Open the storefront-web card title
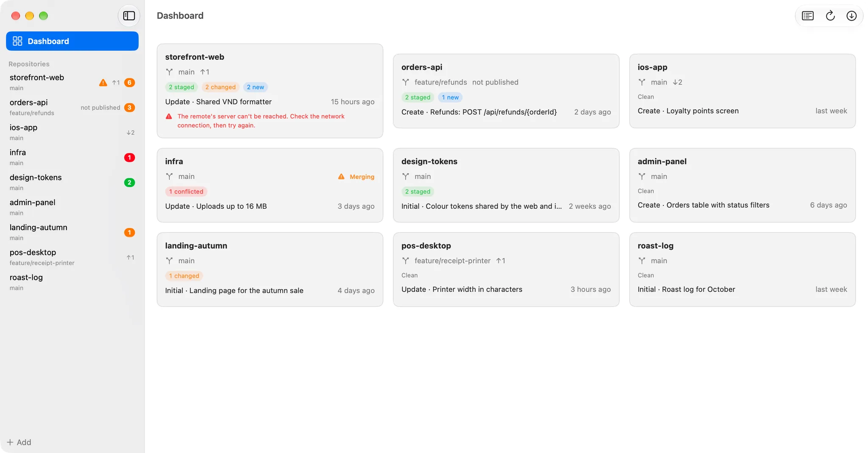 (x=195, y=57)
